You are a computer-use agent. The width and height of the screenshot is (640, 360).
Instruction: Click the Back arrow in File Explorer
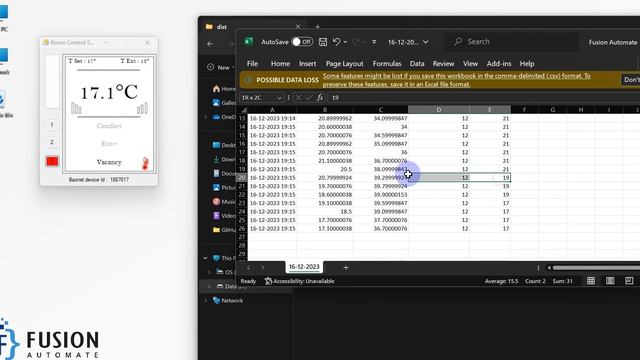coord(210,44)
